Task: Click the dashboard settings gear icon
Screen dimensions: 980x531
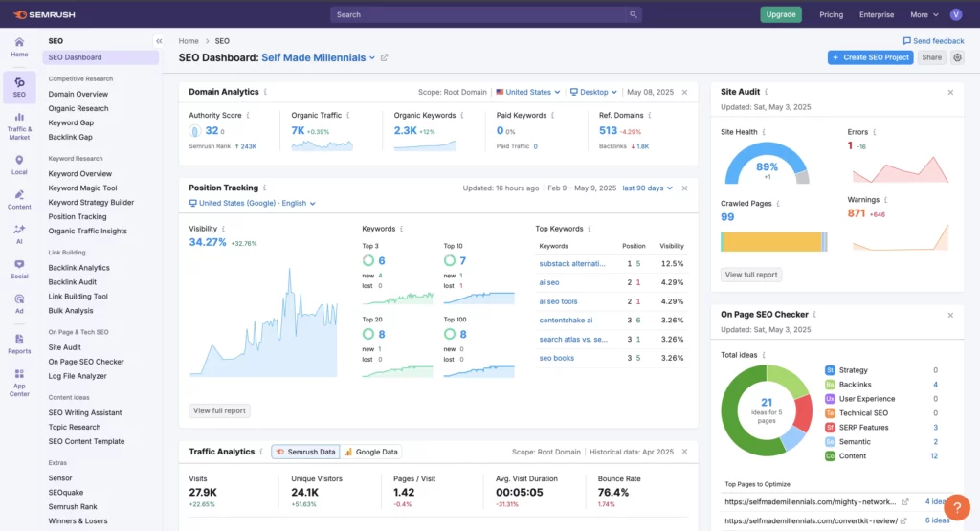Action: coord(957,57)
